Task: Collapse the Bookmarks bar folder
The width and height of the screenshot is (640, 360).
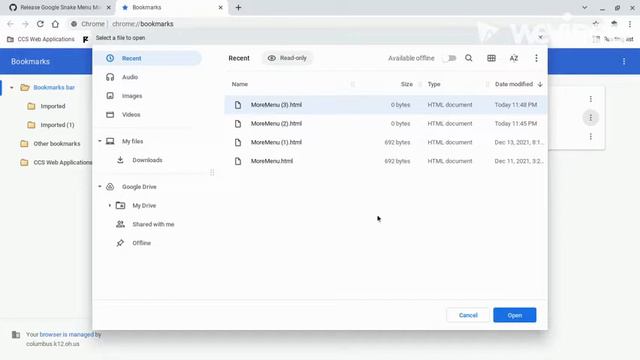Action: click(11, 87)
